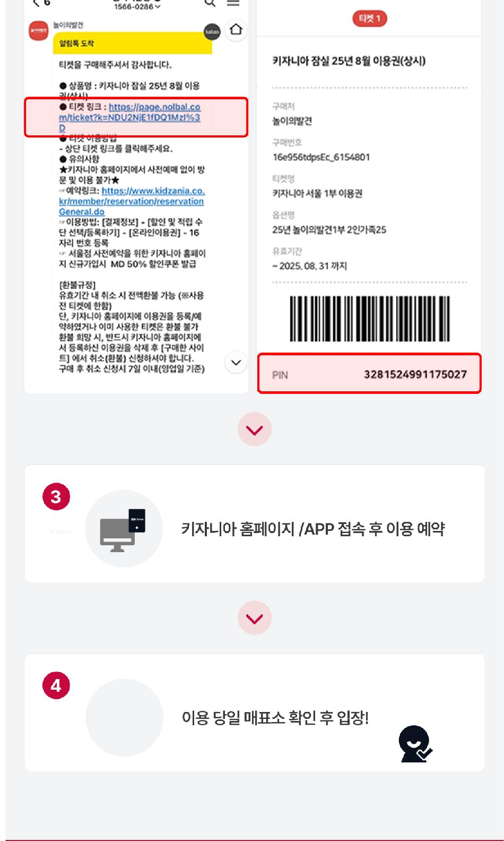This screenshot has width=504, height=841.
Task: Click the pink chevron above step 4
Action: (x=255, y=618)
